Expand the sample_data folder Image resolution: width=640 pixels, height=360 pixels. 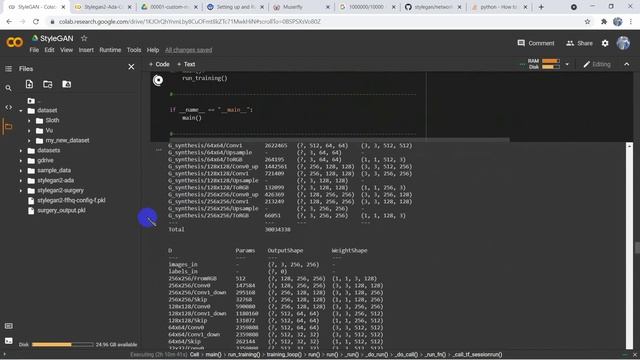(x=21, y=171)
